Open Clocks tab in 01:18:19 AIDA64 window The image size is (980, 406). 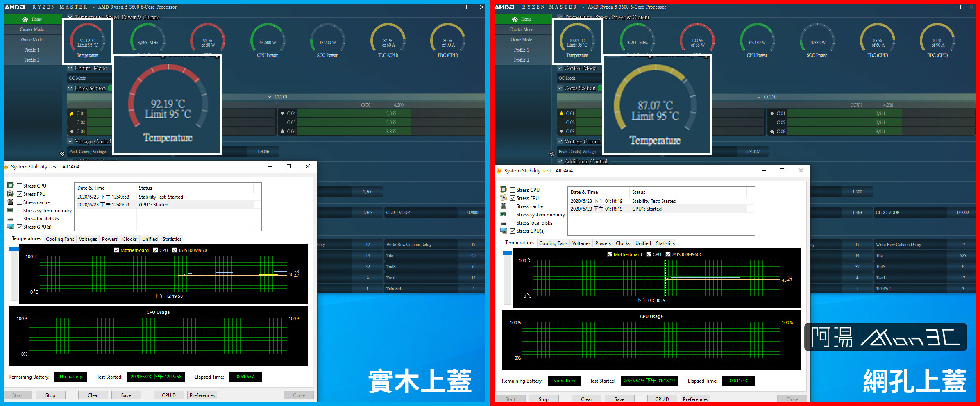coord(623,243)
